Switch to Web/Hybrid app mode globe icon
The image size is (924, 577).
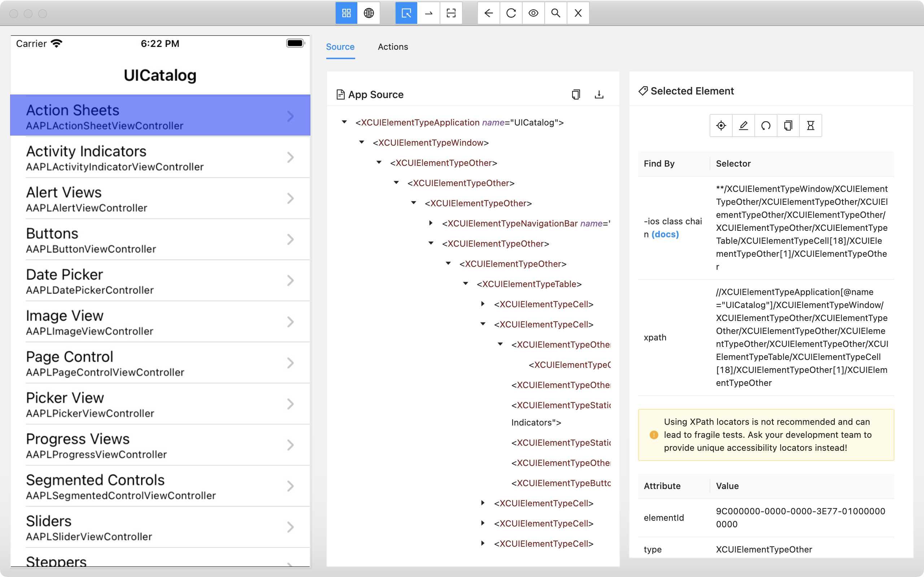click(369, 13)
